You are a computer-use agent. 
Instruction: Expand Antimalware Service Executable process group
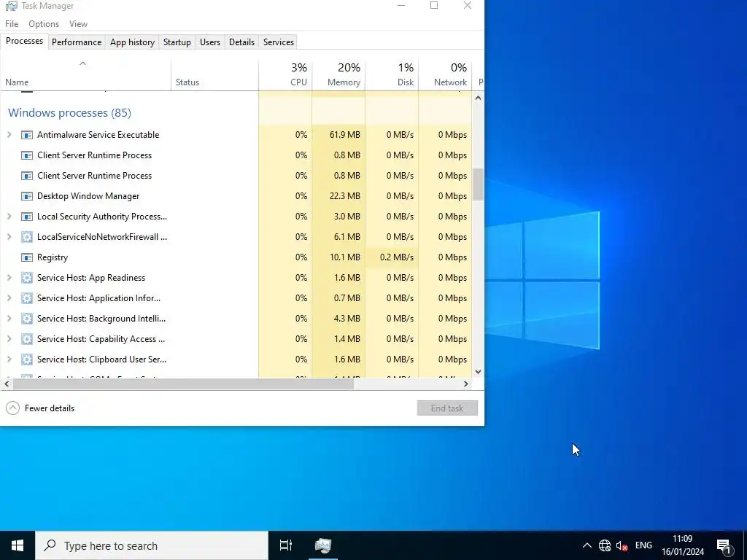(9, 135)
